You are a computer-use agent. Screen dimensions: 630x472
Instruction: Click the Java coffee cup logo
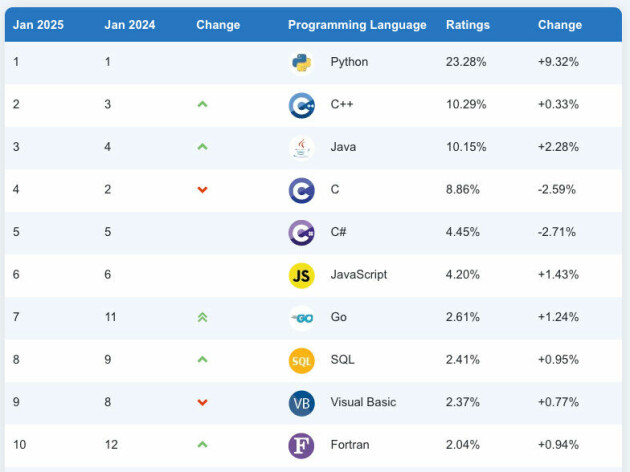(x=301, y=148)
